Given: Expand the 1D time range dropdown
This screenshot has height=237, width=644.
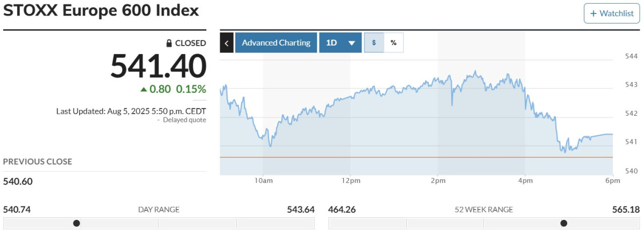Looking at the screenshot, I should (340, 43).
